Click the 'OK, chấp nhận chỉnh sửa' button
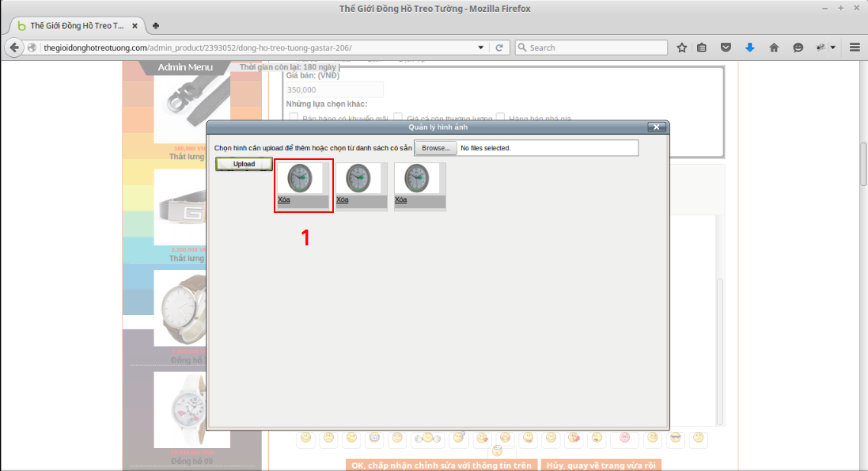868x471 pixels. coord(441,465)
